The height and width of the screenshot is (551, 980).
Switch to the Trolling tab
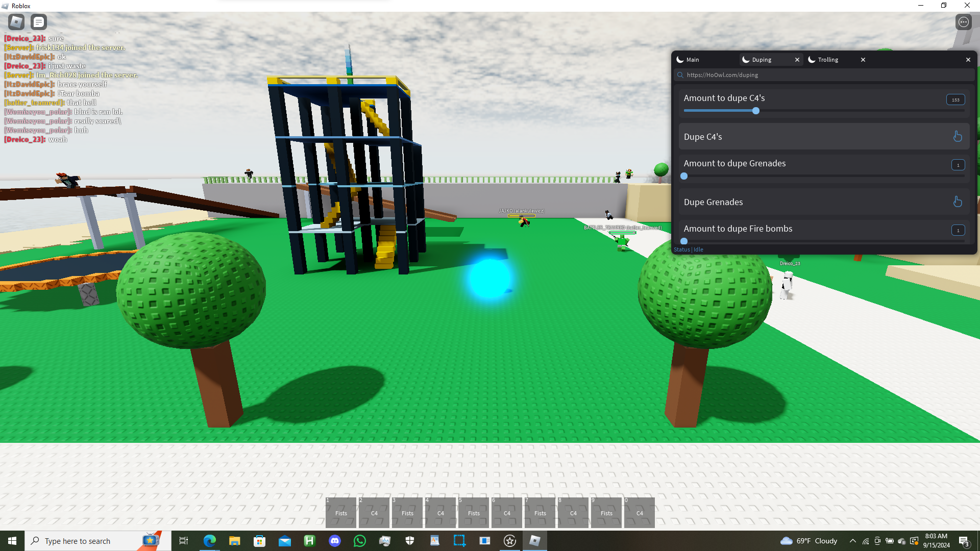827,60
